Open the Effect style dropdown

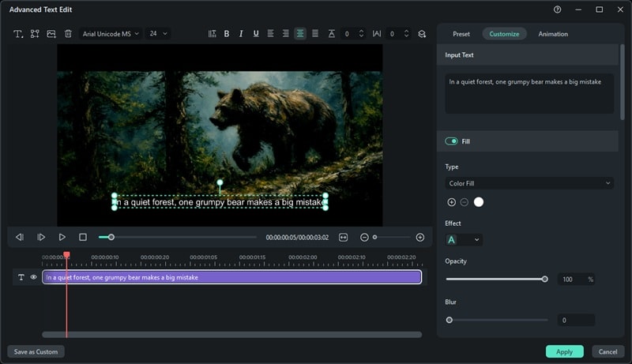coord(464,240)
